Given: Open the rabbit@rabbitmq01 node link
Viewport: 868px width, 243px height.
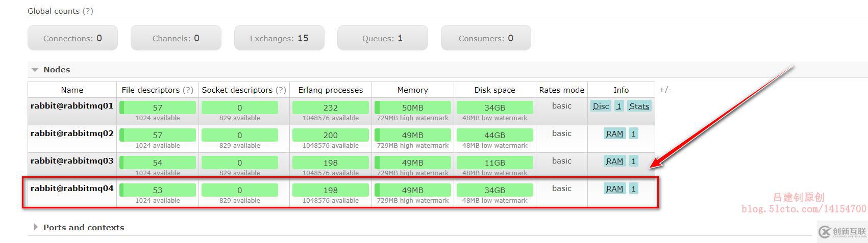Looking at the screenshot, I should [x=72, y=106].
